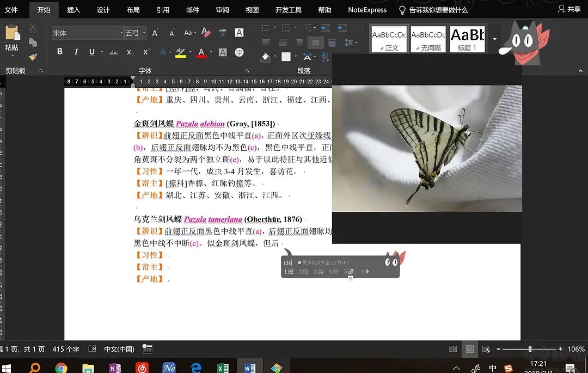The width and height of the screenshot is (588, 373).
Task: Click the phonetic guide wén icon
Action: [x=223, y=33]
